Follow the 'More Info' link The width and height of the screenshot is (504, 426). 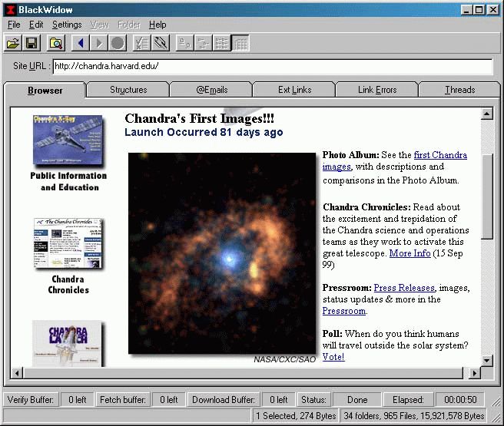coord(409,253)
